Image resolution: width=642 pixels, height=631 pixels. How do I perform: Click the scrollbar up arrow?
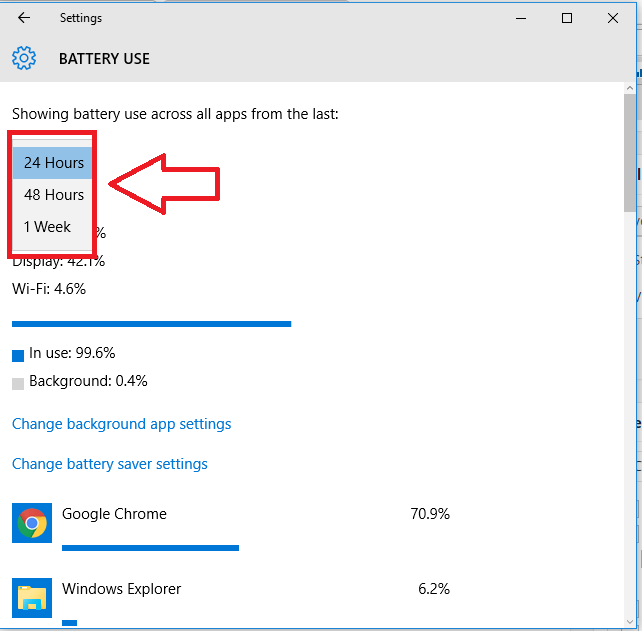click(630, 88)
